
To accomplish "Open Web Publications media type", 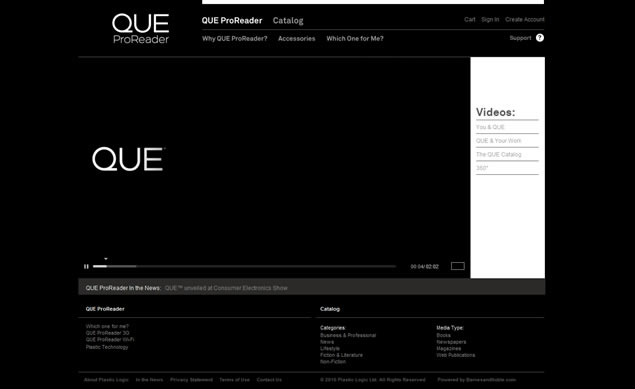I will pyautogui.click(x=456, y=355).
